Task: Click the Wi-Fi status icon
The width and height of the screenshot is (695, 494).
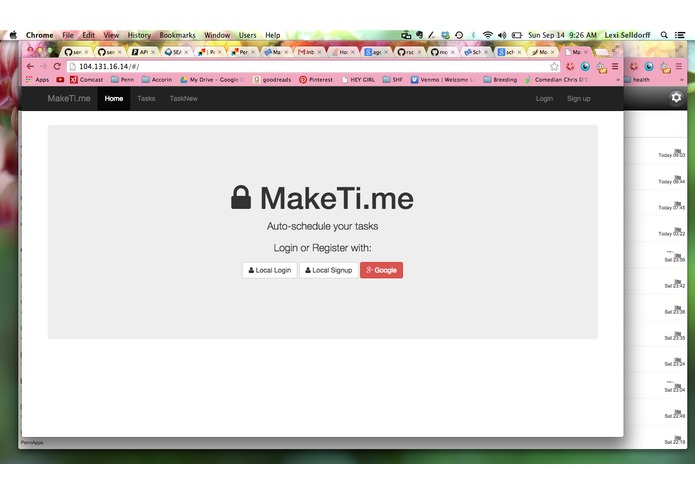Action: tap(488, 35)
